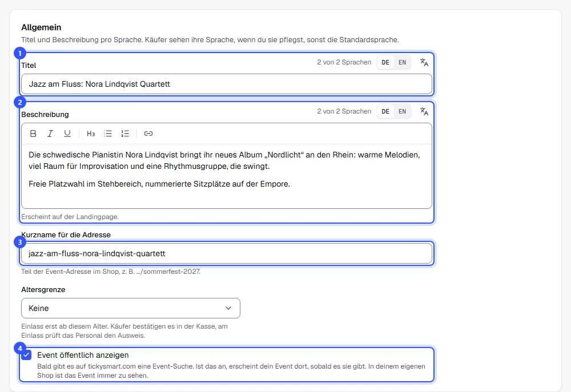This screenshot has height=392, width=571.
Task: Insert a link in the Beschreibung editor
Action: (148, 134)
